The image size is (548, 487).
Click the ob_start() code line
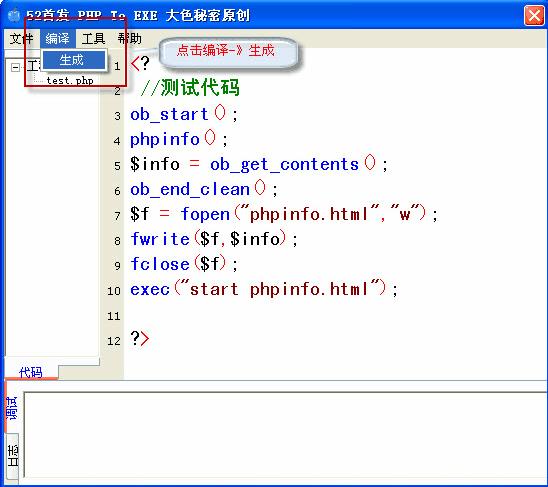(184, 114)
